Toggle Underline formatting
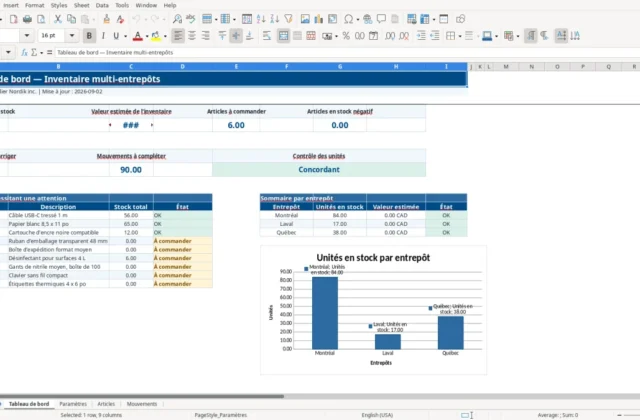Viewport: 640px width, 420px height. coord(116,36)
